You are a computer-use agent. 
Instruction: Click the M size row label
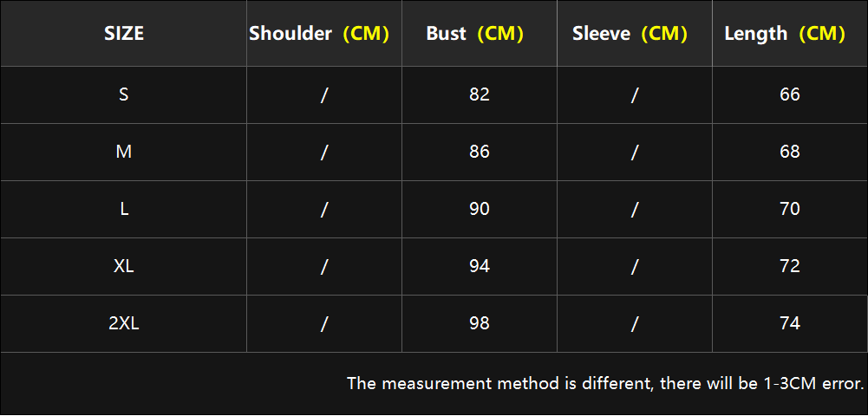point(124,152)
